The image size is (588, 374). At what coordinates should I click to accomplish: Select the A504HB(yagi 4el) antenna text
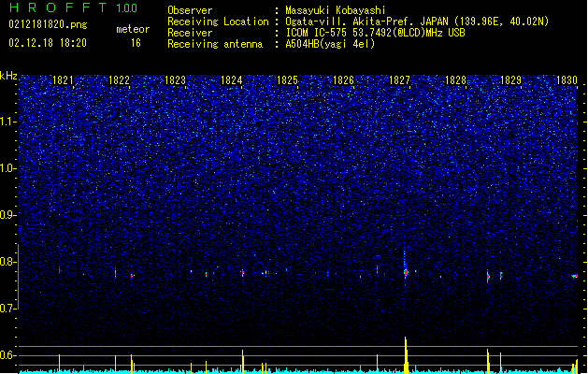pyautogui.click(x=330, y=44)
